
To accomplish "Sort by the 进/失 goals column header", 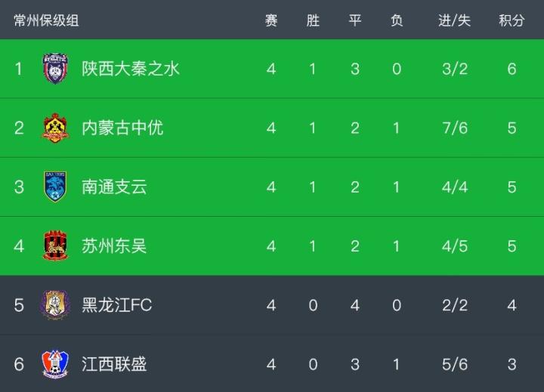I will tap(455, 20).
